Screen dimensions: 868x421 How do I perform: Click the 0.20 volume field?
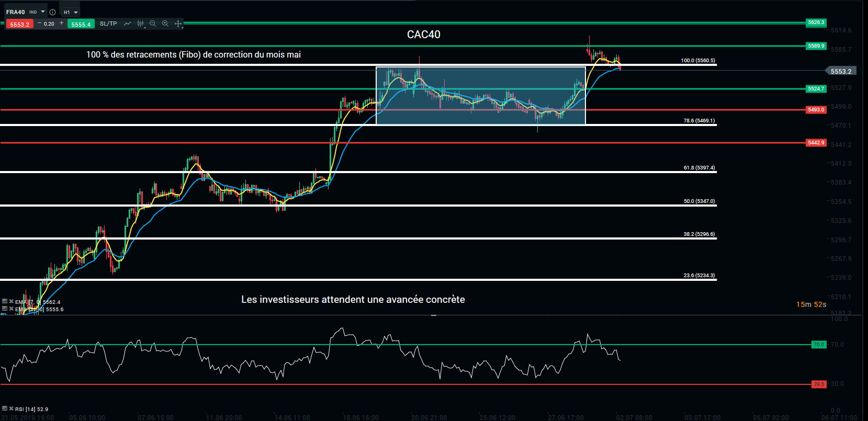click(49, 24)
